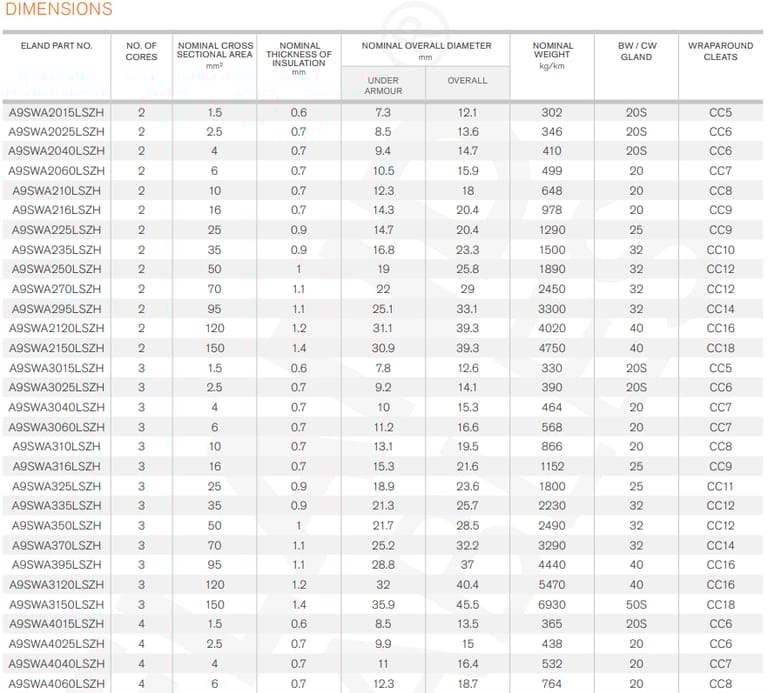
Task: Select the ELAND PART NO. column header
Action: point(56,46)
